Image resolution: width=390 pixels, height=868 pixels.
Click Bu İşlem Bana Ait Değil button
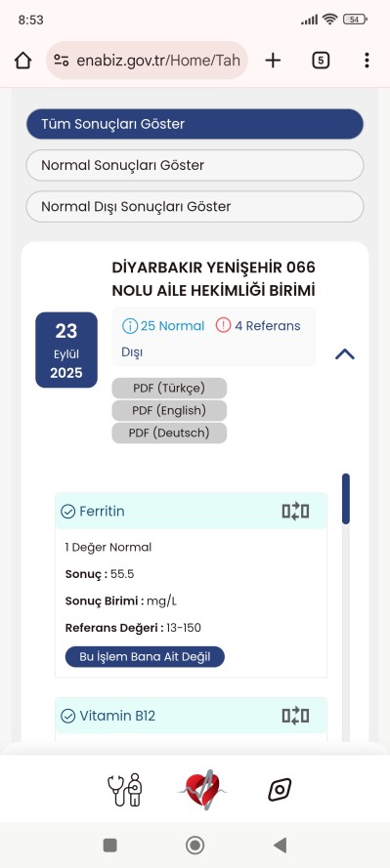(x=145, y=657)
